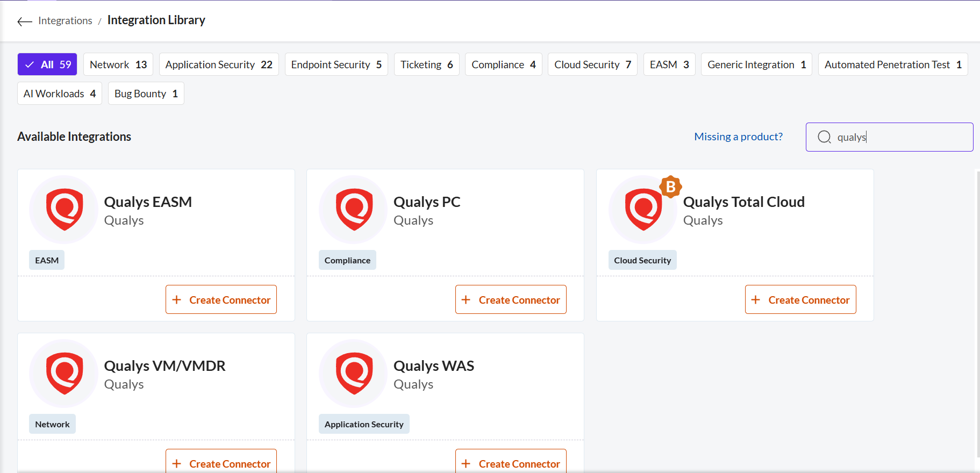Click the vertical scrollbar of the integrations list

point(977,314)
